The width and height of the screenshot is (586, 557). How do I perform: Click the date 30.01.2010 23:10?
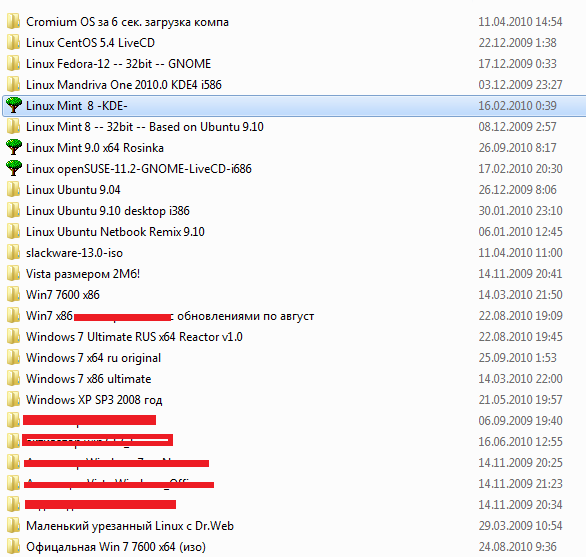point(520,211)
